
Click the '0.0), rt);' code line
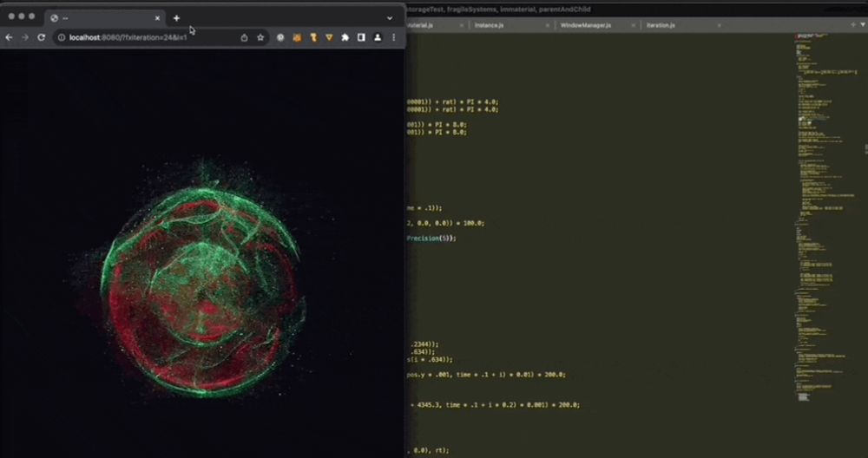(428, 451)
